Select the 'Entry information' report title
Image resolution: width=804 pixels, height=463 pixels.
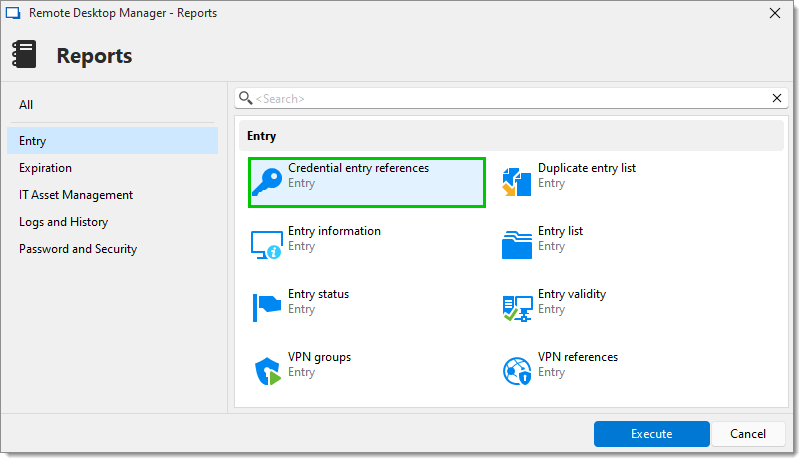334,231
